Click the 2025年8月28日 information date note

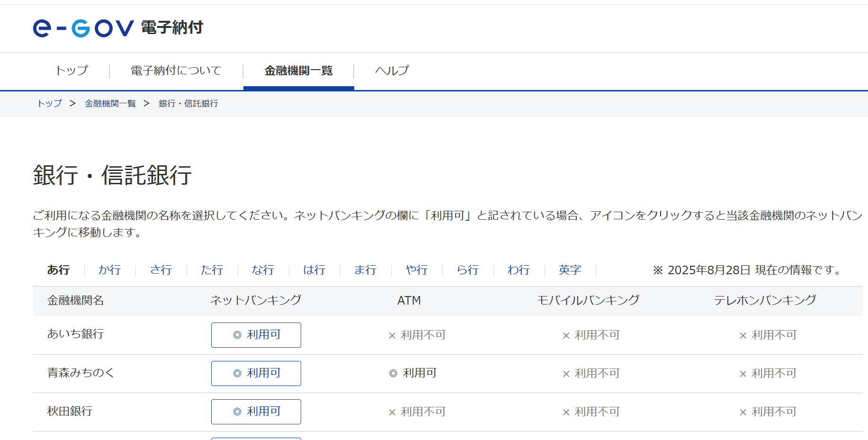(x=748, y=270)
